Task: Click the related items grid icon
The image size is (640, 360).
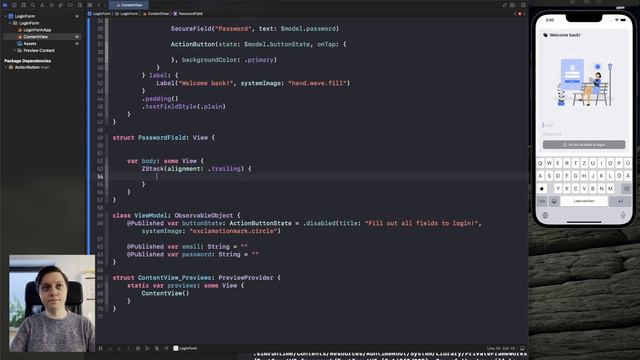Action: (x=90, y=5)
